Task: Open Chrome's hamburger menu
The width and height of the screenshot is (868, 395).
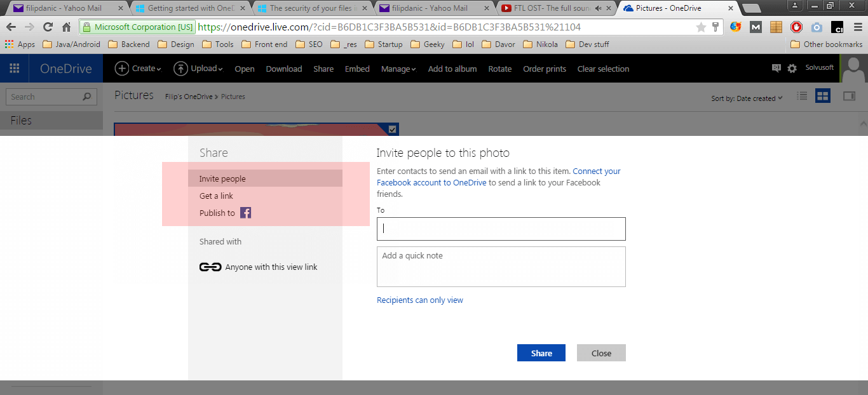Action: pos(857,27)
